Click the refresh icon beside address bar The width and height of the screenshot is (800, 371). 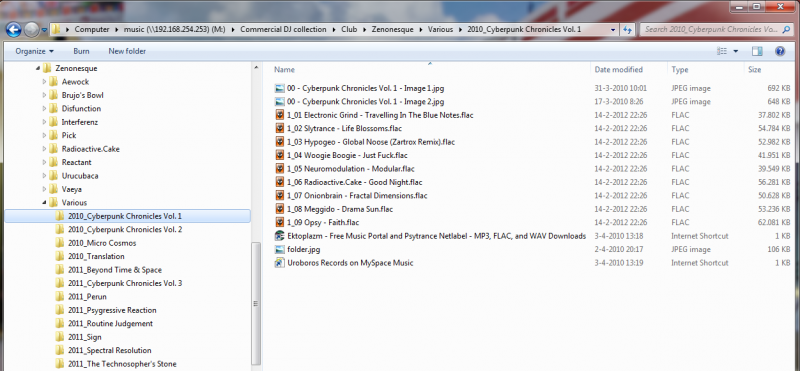[628, 30]
